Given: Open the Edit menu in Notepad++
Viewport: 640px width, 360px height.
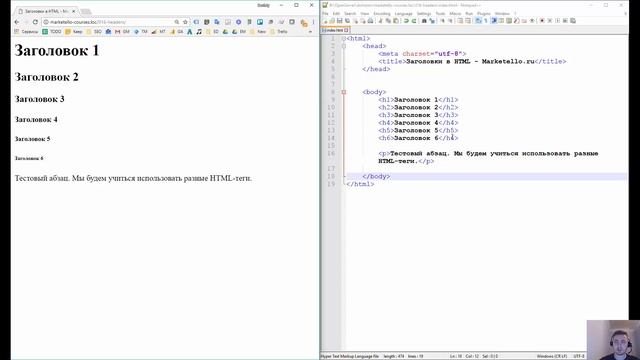Looking at the screenshot, I should 336,13.
